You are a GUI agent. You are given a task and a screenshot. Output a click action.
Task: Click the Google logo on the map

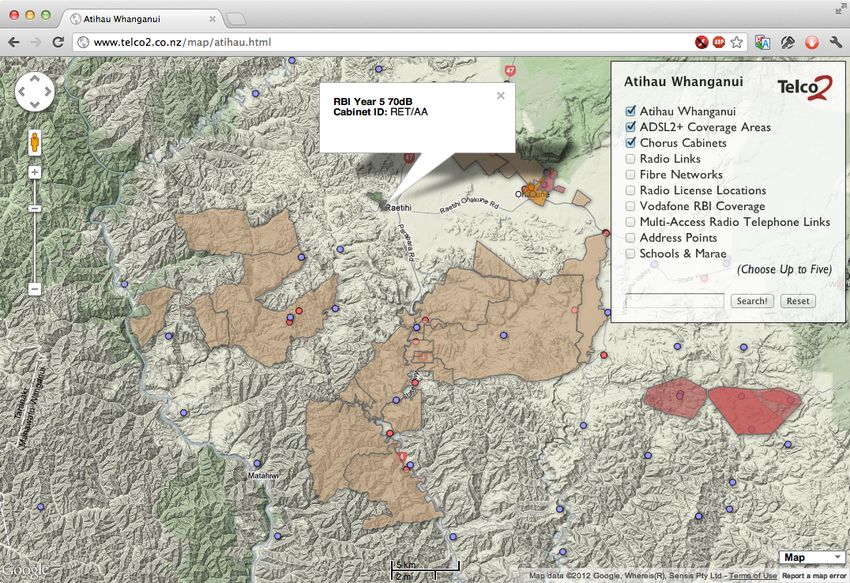[x=25, y=571]
